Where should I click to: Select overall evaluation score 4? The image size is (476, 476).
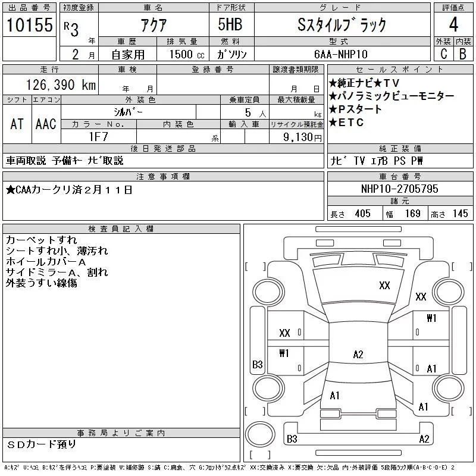click(453, 24)
